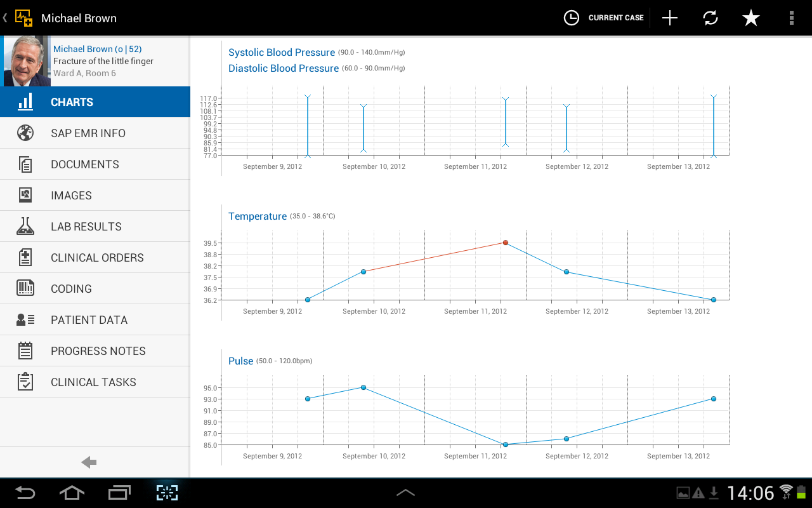812x508 pixels.
Task: Select the CHARTS menu item
Action: (x=95, y=102)
